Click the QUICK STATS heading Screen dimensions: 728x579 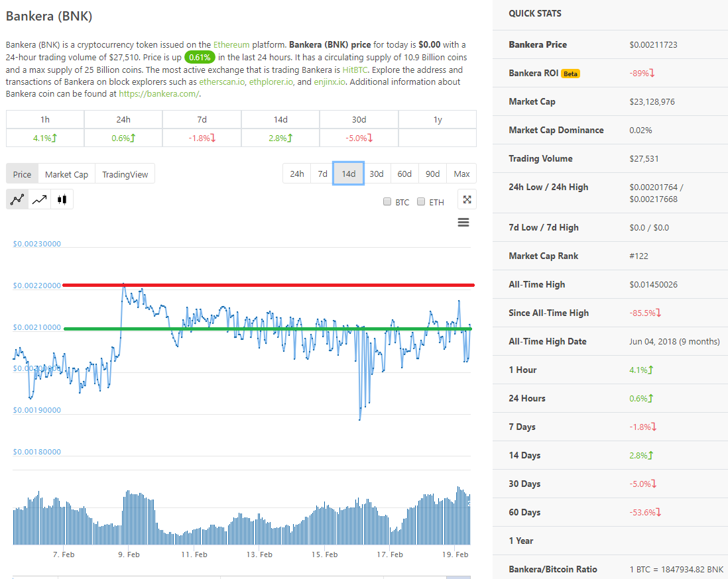point(535,13)
